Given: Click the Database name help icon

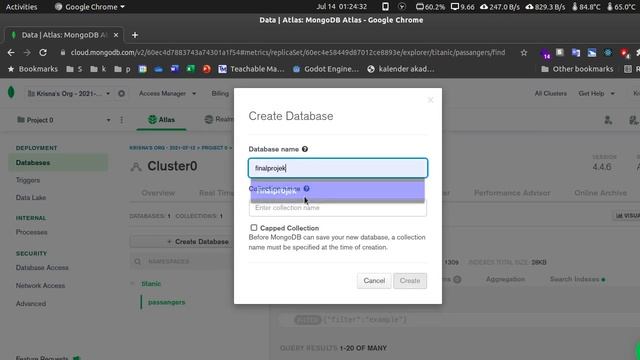Looking at the screenshot, I should [304, 149].
